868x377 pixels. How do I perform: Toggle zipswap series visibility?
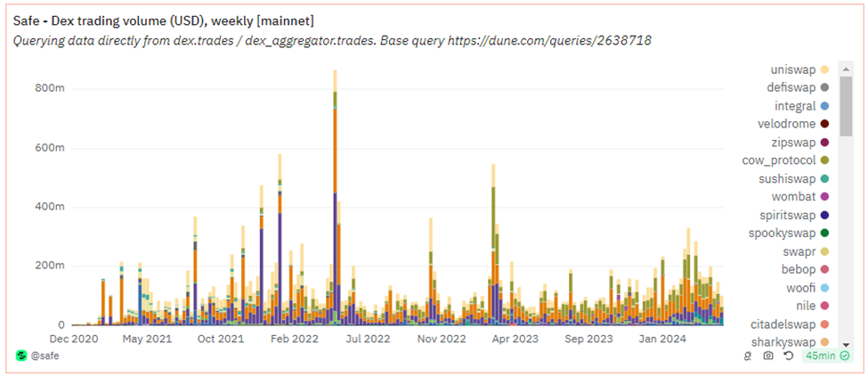pos(800,143)
